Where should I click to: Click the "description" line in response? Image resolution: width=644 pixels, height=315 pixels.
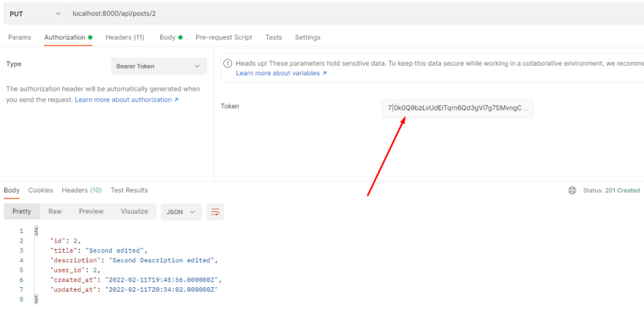point(134,260)
